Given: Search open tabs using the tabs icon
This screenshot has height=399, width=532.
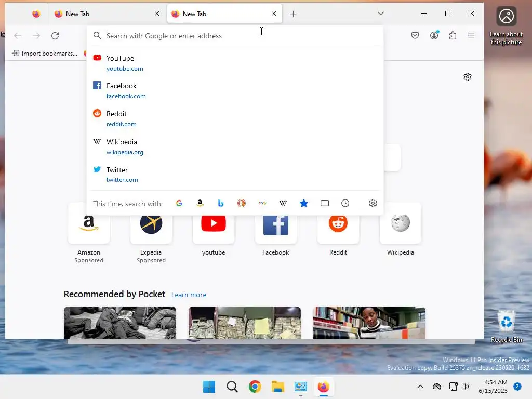Looking at the screenshot, I should (x=325, y=203).
